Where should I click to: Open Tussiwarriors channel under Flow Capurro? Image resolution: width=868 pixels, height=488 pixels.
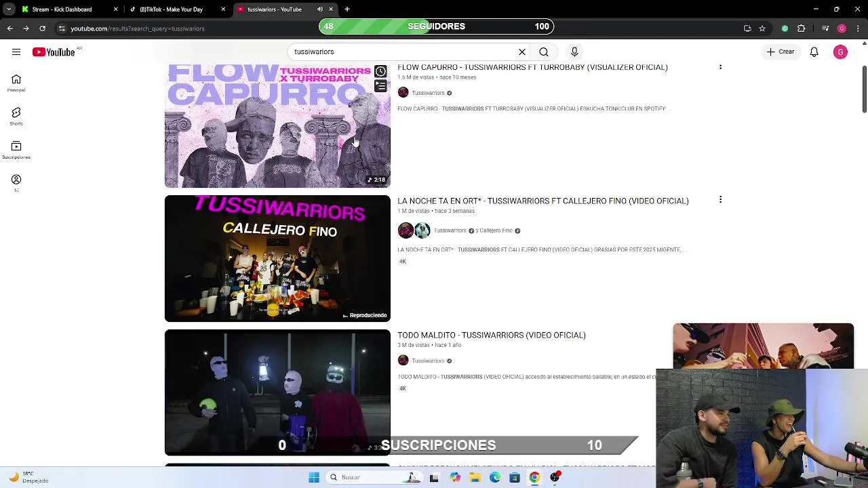pos(428,93)
